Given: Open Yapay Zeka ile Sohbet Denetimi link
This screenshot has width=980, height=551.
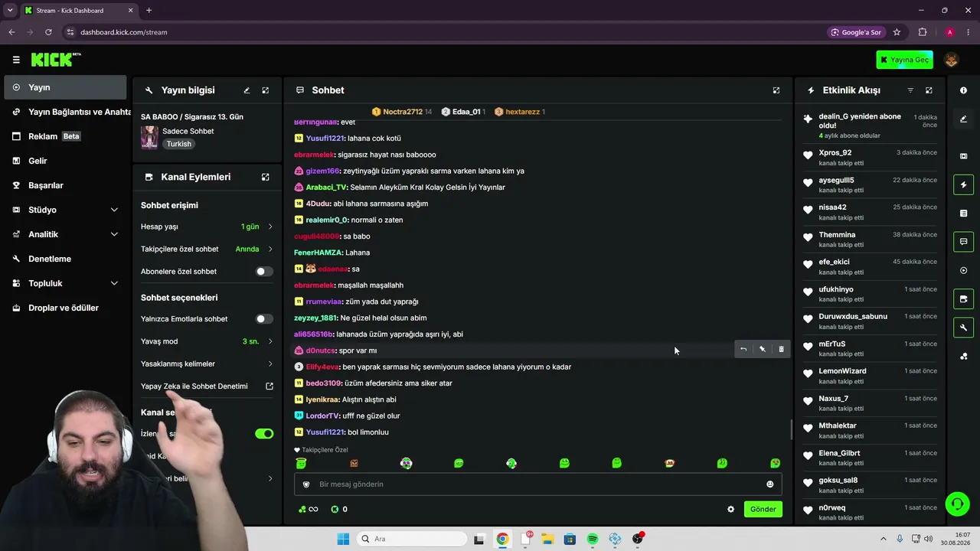Looking at the screenshot, I should (207, 386).
